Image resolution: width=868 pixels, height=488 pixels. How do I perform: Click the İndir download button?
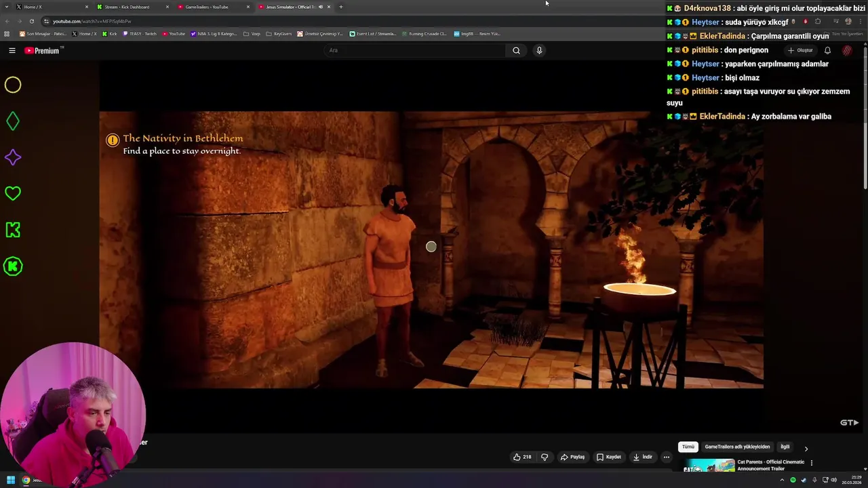[642, 457]
